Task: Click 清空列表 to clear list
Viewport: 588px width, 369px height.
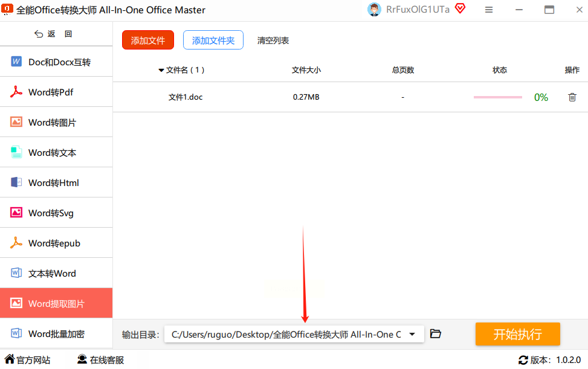Action: [273, 40]
